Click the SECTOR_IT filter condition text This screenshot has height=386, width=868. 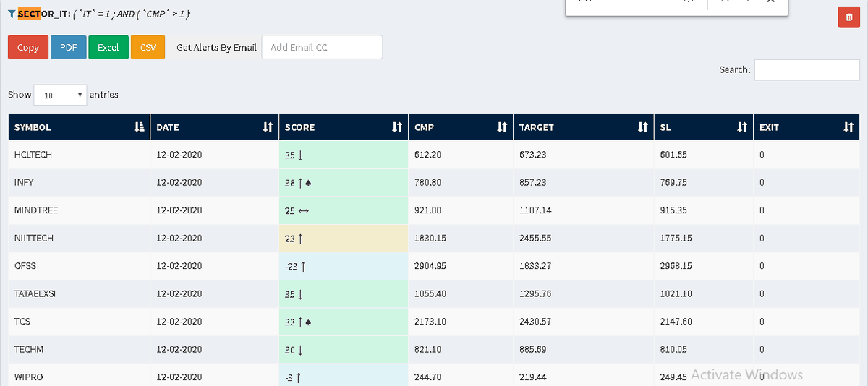(132, 14)
